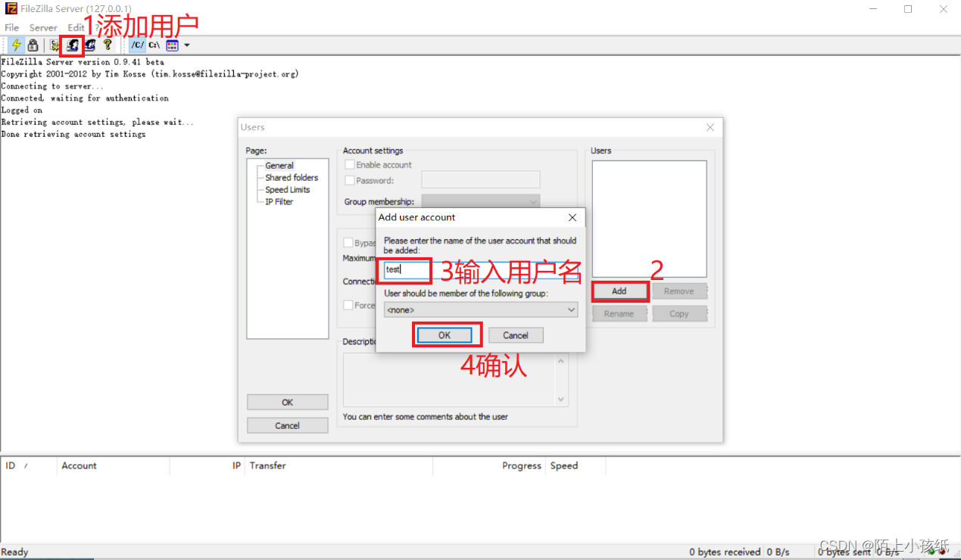This screenshot has height=560, width=961.
Task: Click the yellow question mark help icon
Action: [x=108, y=45]
